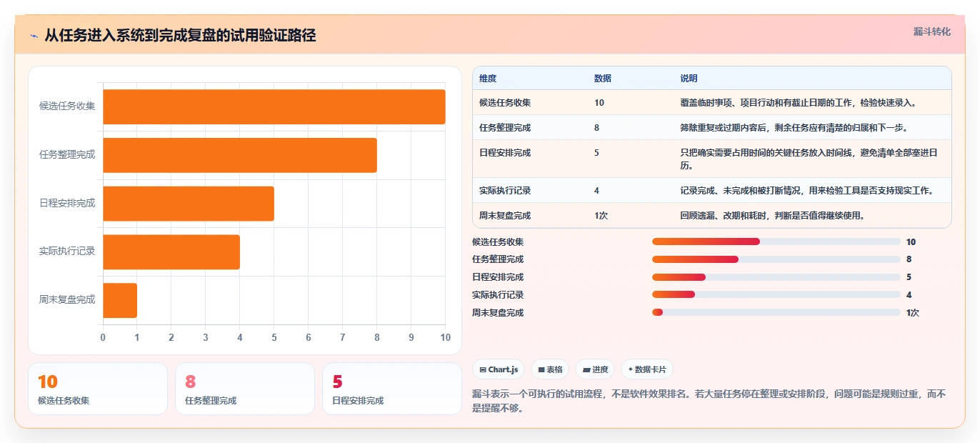Click the 日程安排完成 cell in the table
The height and width of the screenshot is (443, 980).
tap(505, 152)
